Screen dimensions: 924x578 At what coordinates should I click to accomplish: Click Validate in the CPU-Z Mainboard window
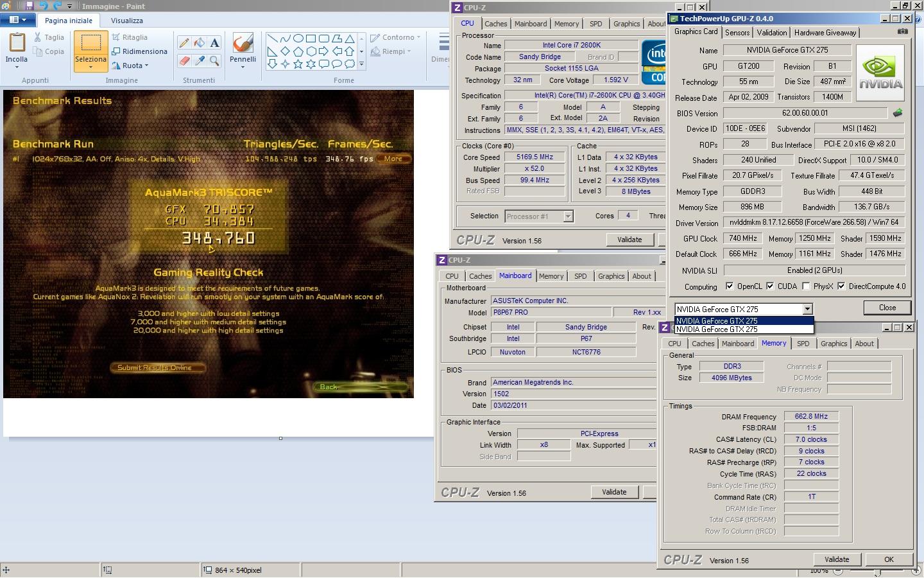(614, 492)
